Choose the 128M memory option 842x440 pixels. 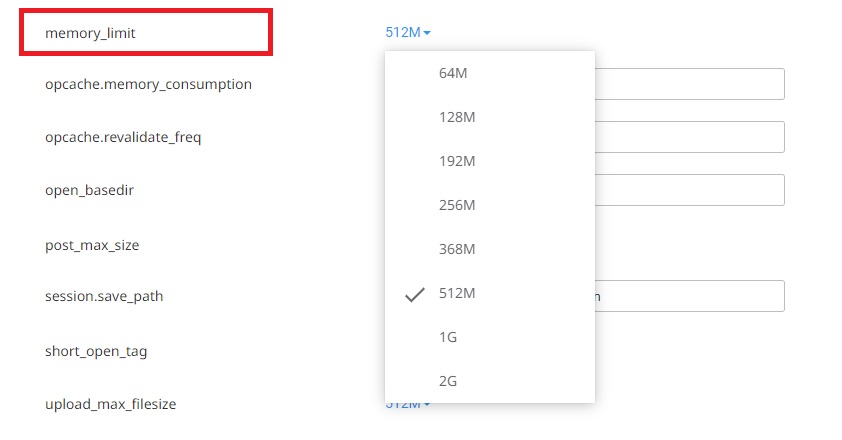pos(490,117)
